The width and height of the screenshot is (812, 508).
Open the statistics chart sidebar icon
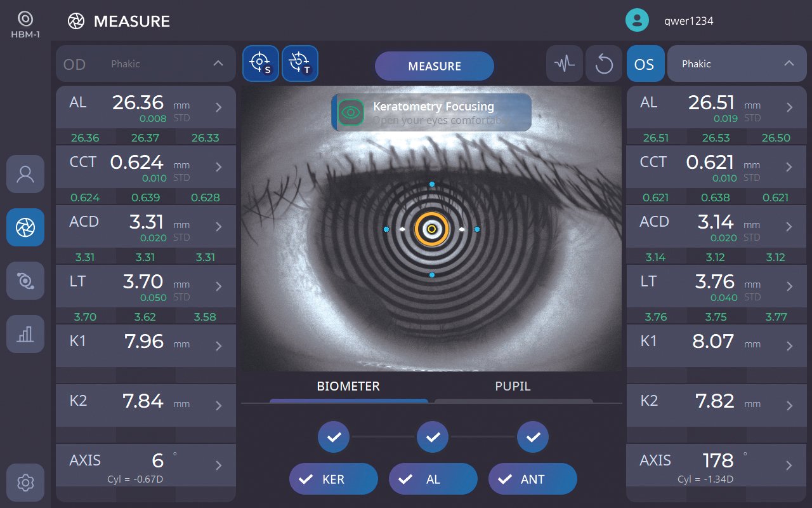point(25,334)
